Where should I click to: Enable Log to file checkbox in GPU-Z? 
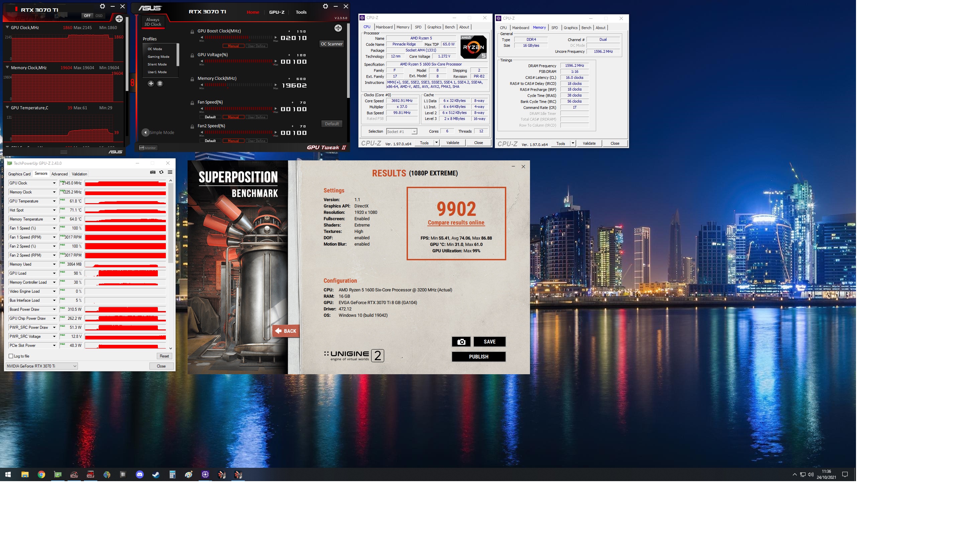pos(11,356)
